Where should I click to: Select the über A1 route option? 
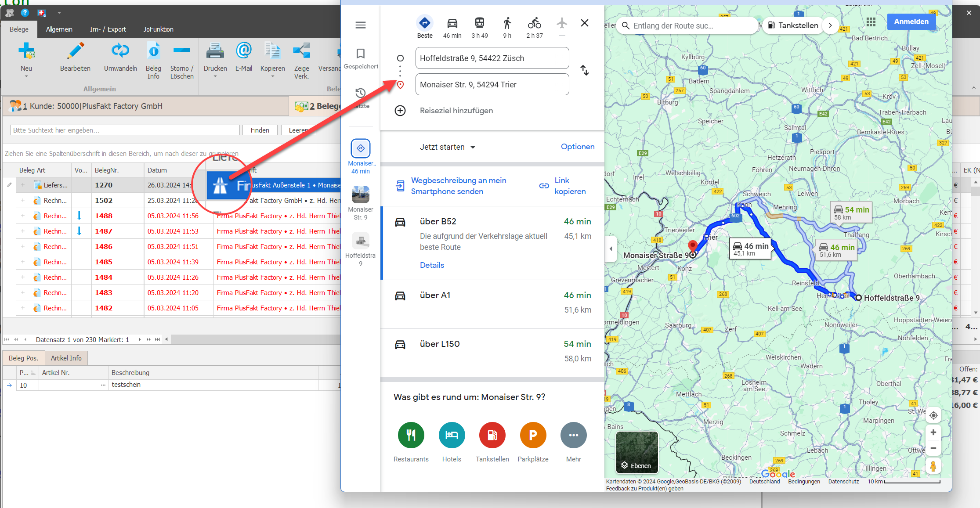pyautogui.click(x=492, y=304)
